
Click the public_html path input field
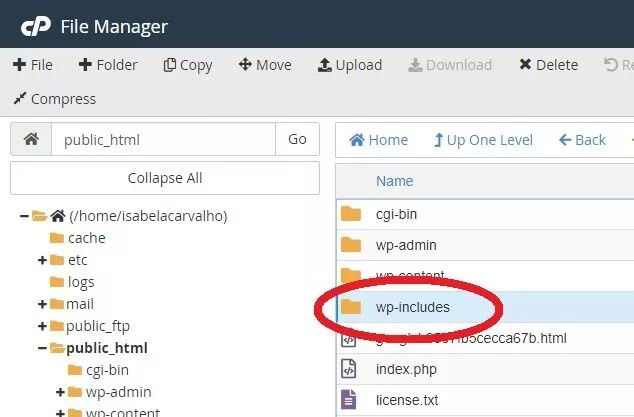tap(162, 140)
